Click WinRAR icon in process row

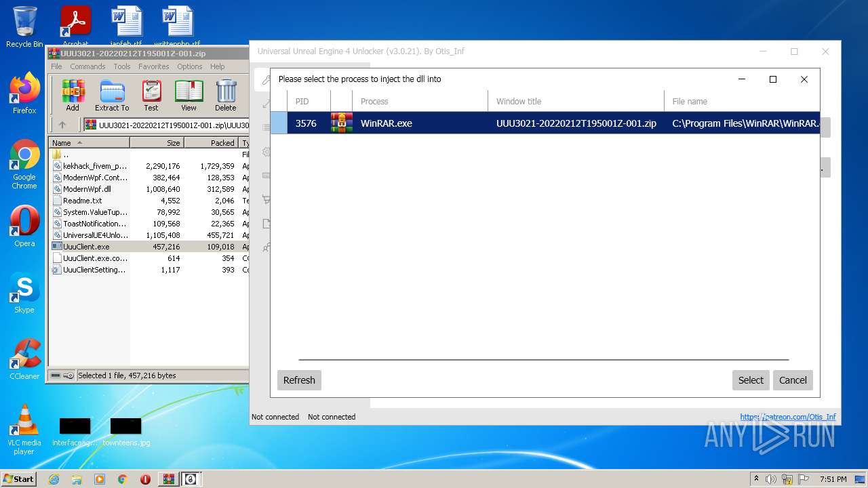342,123
